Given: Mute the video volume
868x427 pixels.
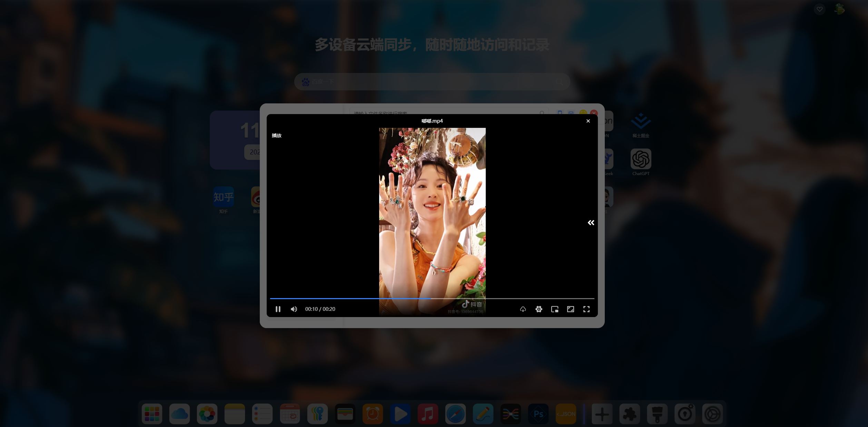Looking at the screenshot, I should pyautogui.click(x=294, y=309).
